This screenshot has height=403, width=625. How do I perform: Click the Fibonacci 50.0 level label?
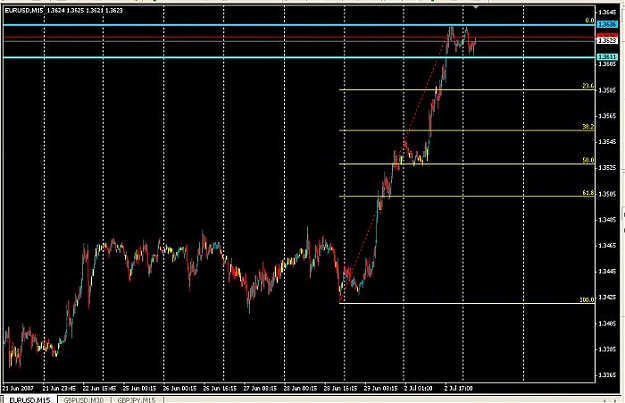588,160
